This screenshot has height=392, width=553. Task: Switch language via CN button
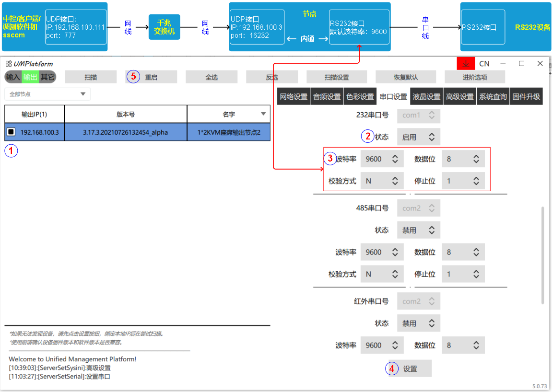click(x=484, y=64)
